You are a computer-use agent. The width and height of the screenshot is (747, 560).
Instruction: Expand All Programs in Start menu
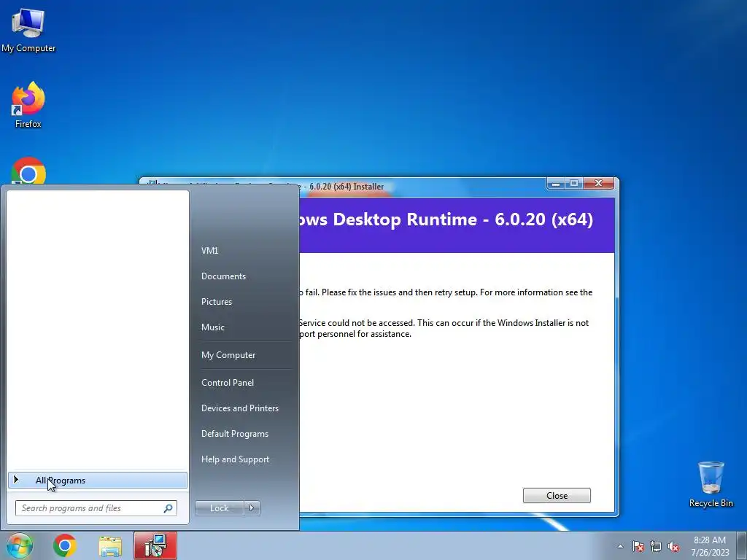tap(98, 481)
